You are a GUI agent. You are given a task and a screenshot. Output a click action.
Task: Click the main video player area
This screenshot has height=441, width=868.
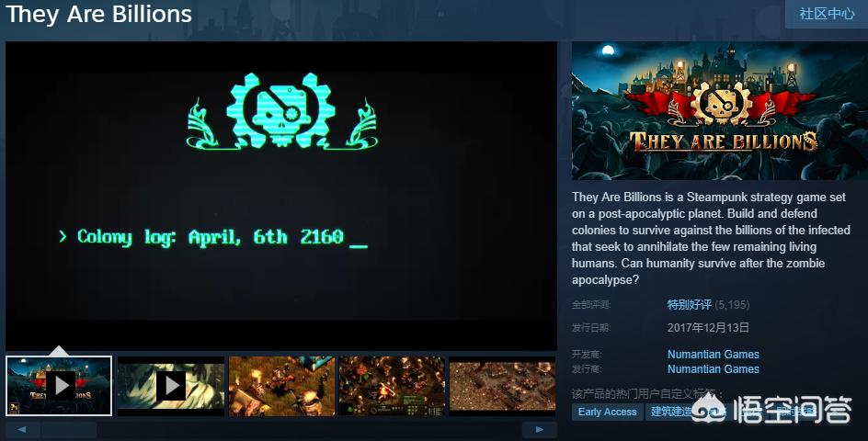coord(281,196)
